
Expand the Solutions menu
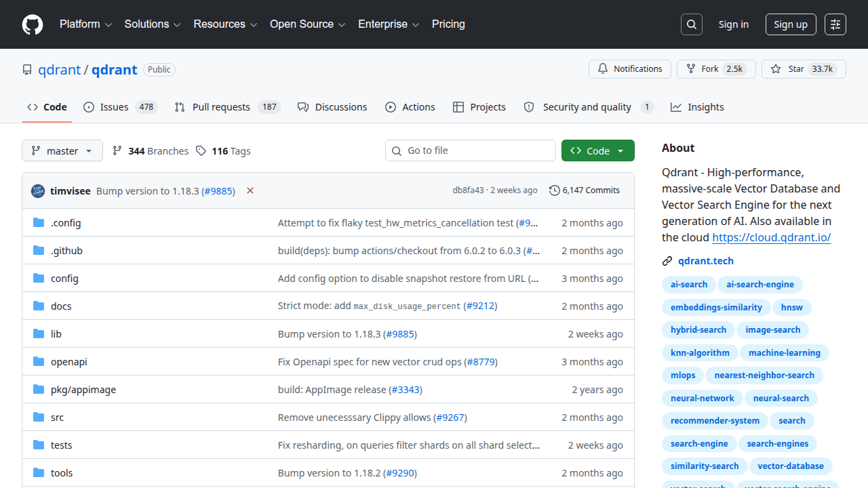[x=153, y=24]
